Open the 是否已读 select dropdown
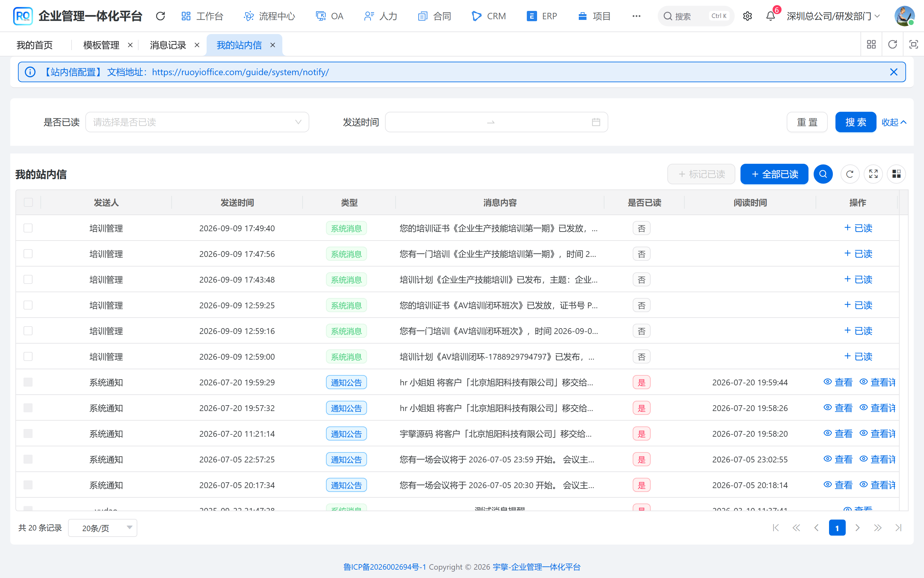Image resolution: width=924 pixels, height=578 pixels. point(197,122)
